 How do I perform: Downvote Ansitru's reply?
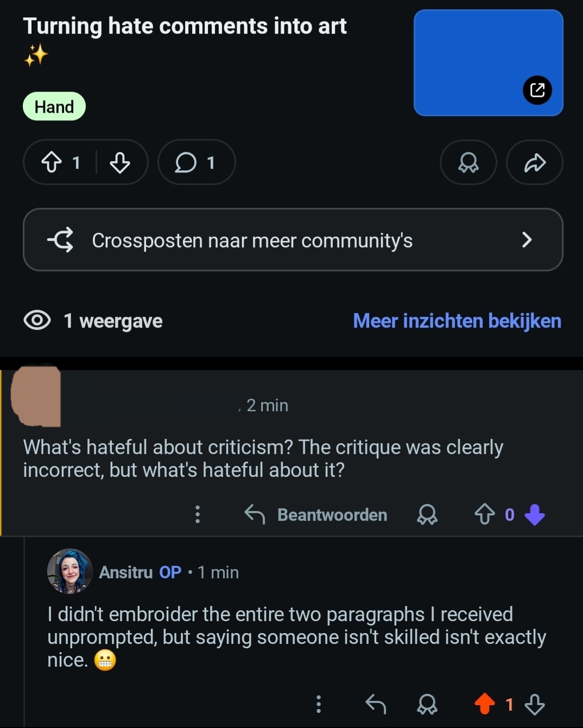[x=535, y=704]
